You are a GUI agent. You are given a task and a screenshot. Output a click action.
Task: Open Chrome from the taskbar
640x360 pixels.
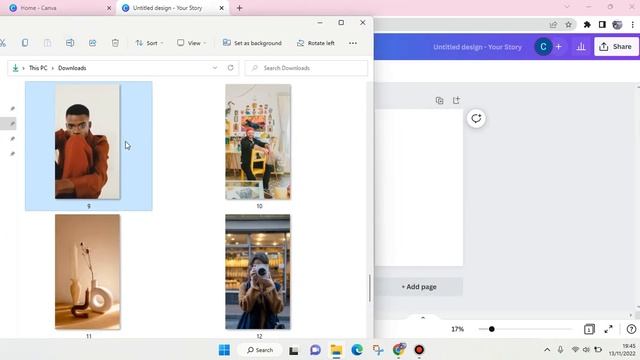point(398,349)
